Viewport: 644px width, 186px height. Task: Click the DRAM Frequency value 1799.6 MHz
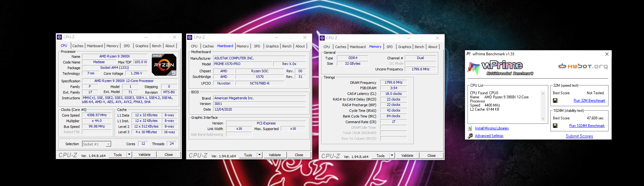pyautogui.click(x=393, y=82)
